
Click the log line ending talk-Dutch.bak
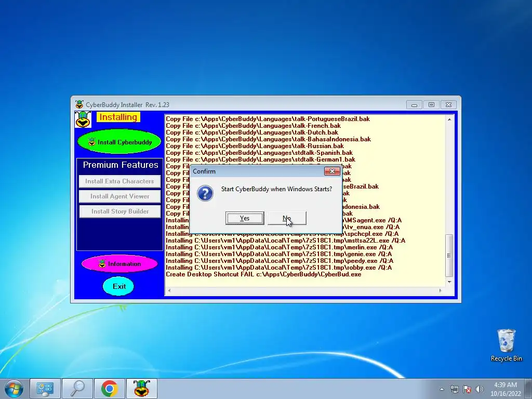pos(252,132)
